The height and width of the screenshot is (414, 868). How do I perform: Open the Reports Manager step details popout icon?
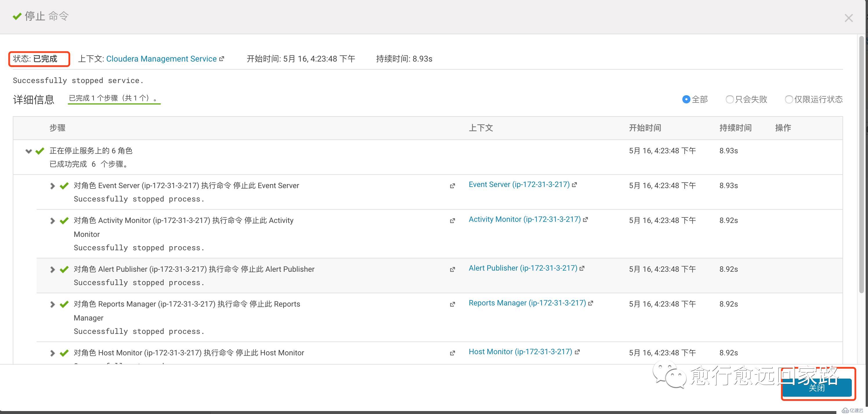click(453, 305)
